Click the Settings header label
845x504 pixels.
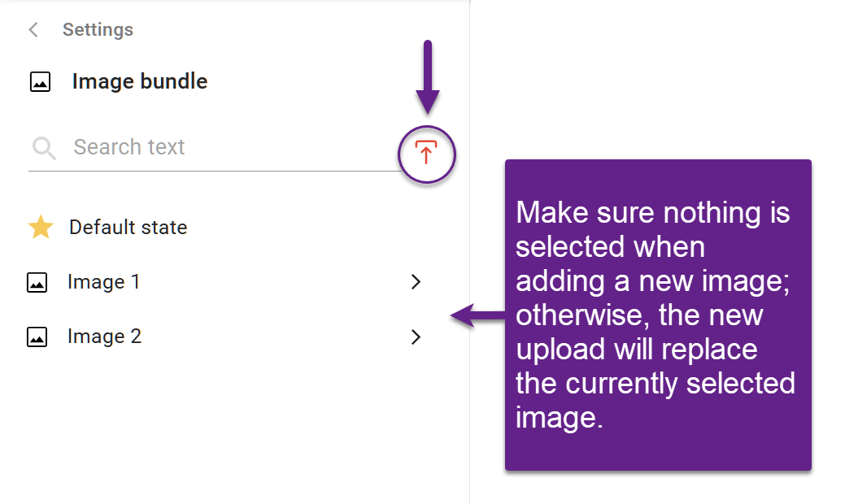click(98, 29)
